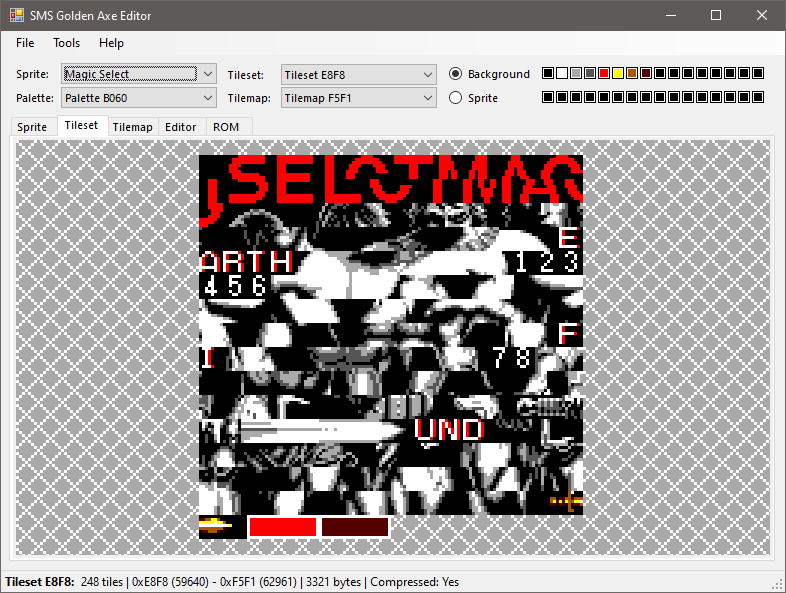Image resolution: width=786 pixels, height=593 pixels.
Task: Click the dark maroon bar tile
Action: pyautogui.click(x=355, y=527)
